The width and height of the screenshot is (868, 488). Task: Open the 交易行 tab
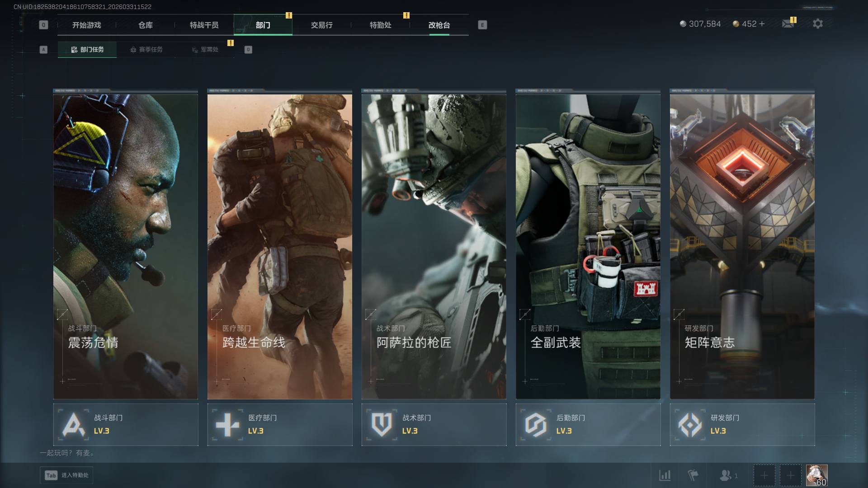tap(321, 25)
